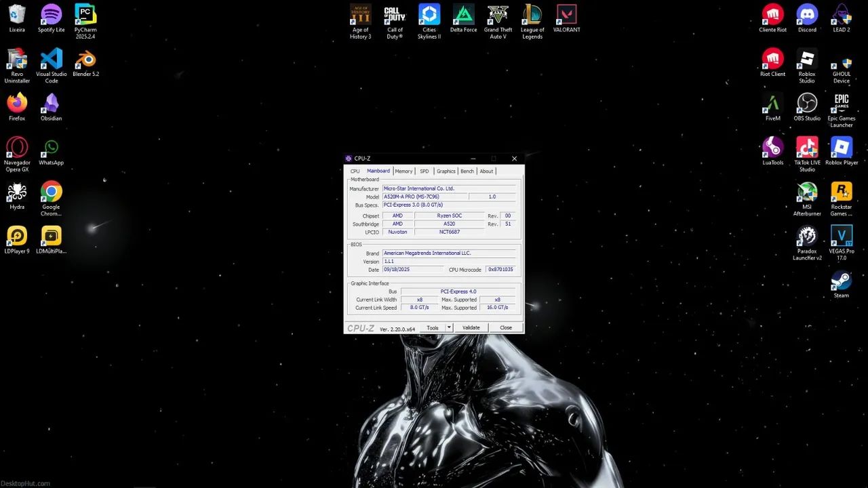Screen dimensions: 868x488
Task: Show the Graphics tab in CPU-Z
Action: click(446, 171)
